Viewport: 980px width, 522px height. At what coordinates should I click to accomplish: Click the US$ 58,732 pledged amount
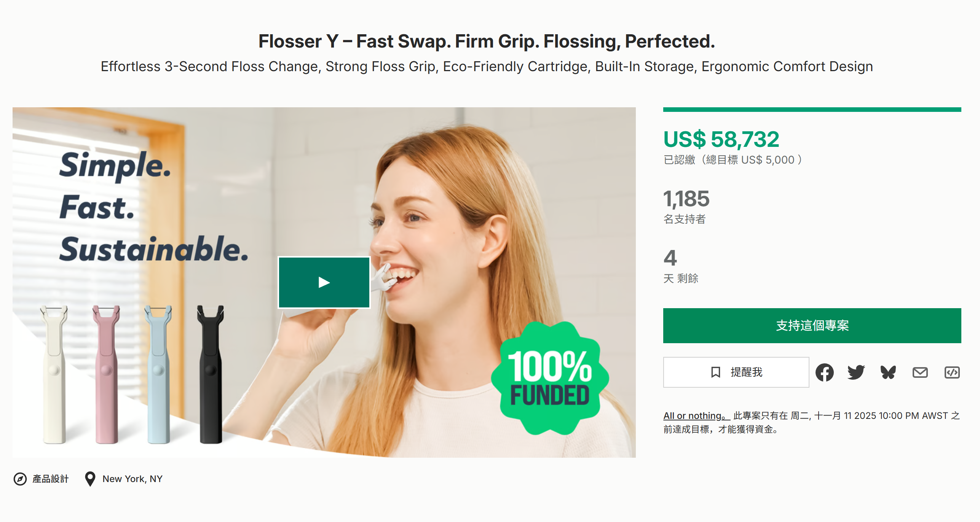pyautogui.click(x=721, y=139)
